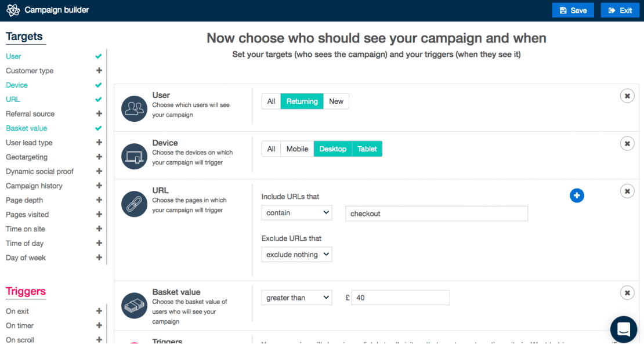Select Basket value in Targets list
The width and height of the screenshot is (644, 344).
(26, 128)
